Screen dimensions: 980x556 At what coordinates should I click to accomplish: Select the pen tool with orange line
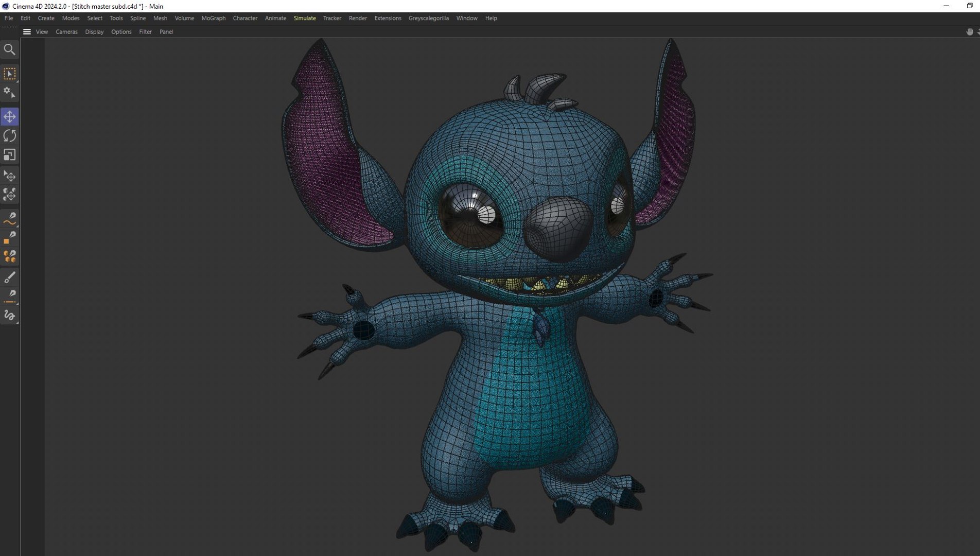tap(9, 297)
